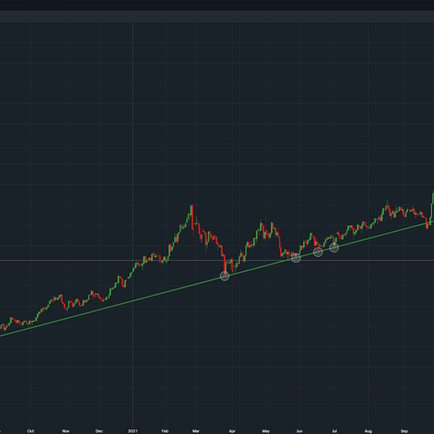Click the 2021 label on the time axis
This screenshot has height=434, width=434.
pyautogui.click(x=133, y=431)
